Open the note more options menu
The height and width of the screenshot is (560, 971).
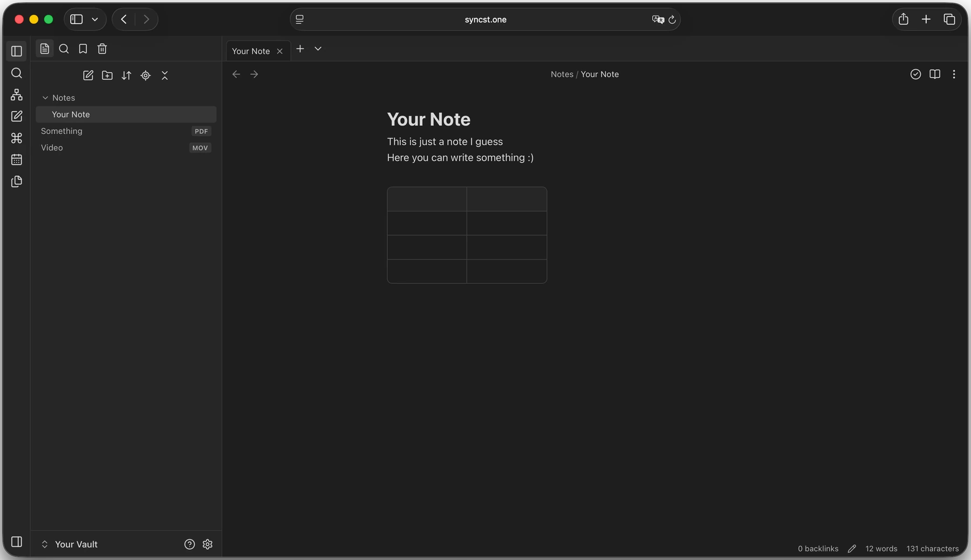[954, 74]
